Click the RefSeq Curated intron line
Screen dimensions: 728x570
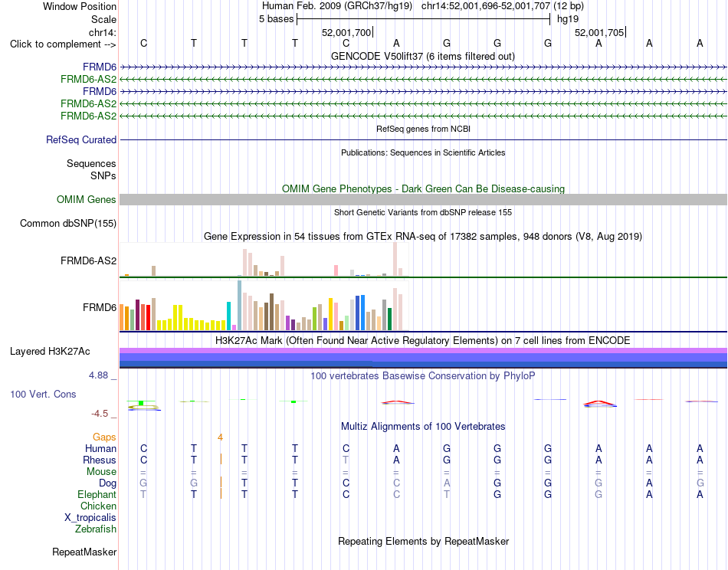423,139
